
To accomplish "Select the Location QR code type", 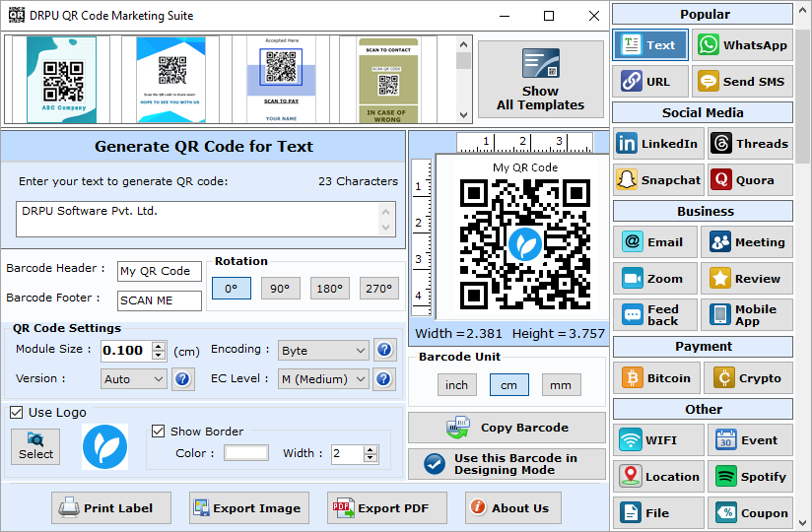I will (658, 476).
